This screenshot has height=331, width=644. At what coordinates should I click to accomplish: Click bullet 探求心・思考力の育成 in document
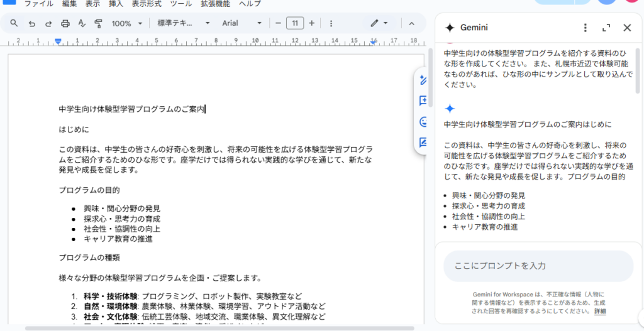click(x=122, y=219)
